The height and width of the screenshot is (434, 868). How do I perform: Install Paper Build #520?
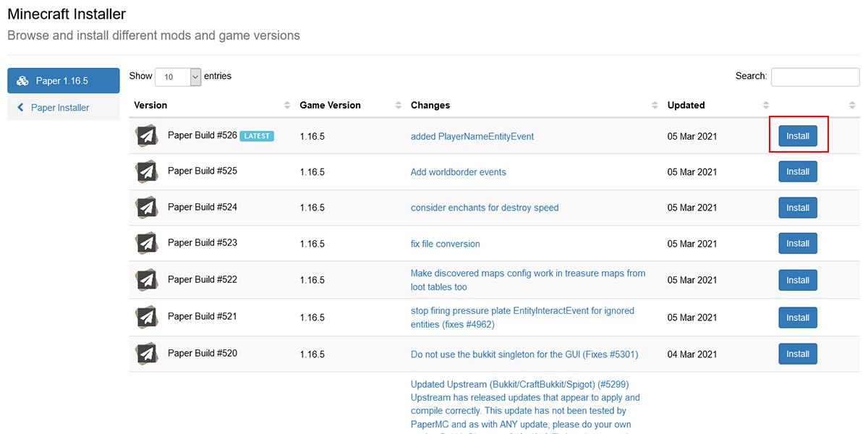[x=798, y=354]
